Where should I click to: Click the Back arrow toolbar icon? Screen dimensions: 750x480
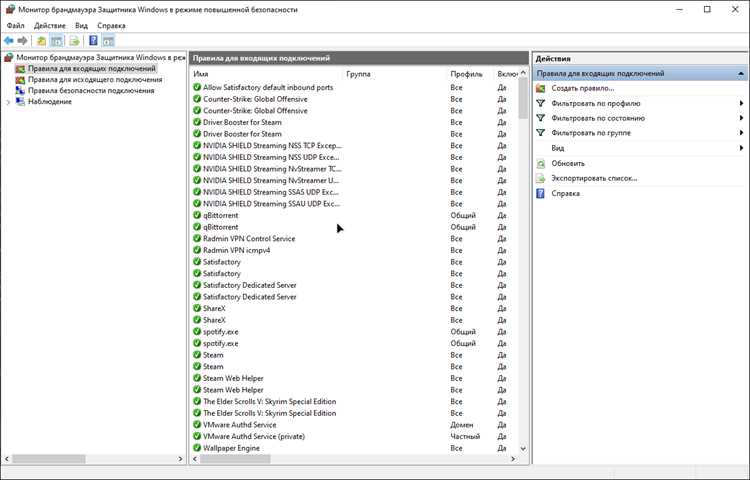tap(9, 41)
